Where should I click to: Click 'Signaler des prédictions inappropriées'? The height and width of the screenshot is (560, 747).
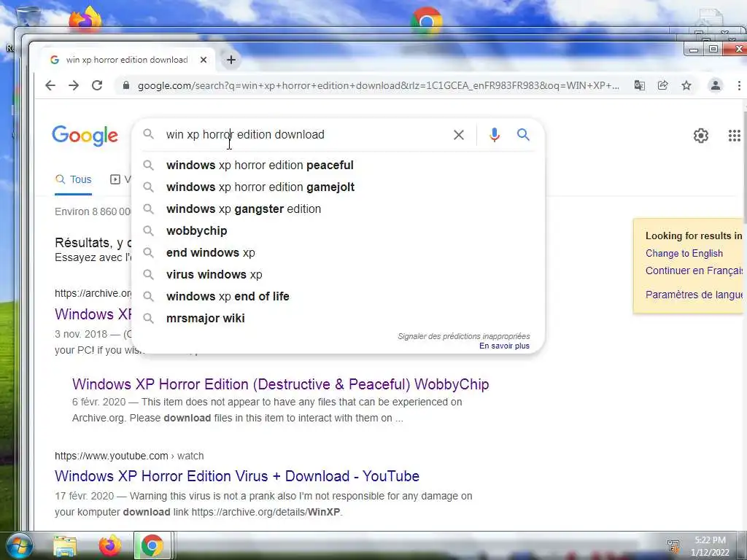click(x=463, y=336)
